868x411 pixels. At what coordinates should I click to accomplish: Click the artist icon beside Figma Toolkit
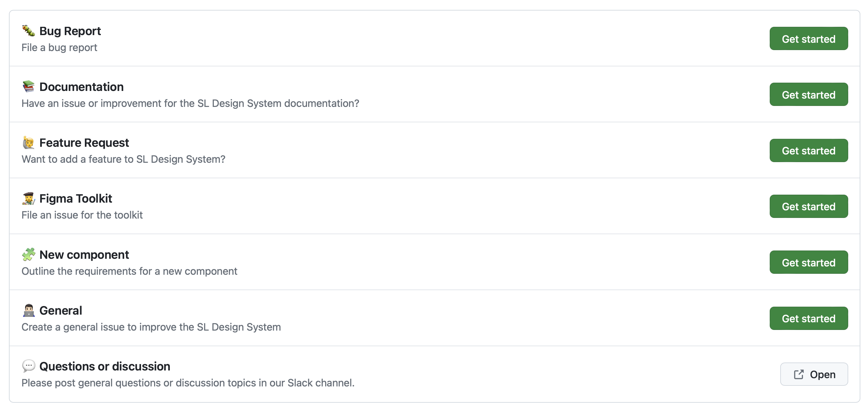click(28, 198)
